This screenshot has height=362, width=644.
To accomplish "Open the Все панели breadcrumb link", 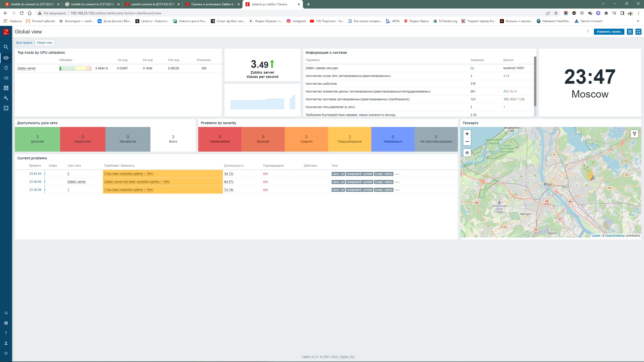I will pyautogui.click(x=24, y=42).
